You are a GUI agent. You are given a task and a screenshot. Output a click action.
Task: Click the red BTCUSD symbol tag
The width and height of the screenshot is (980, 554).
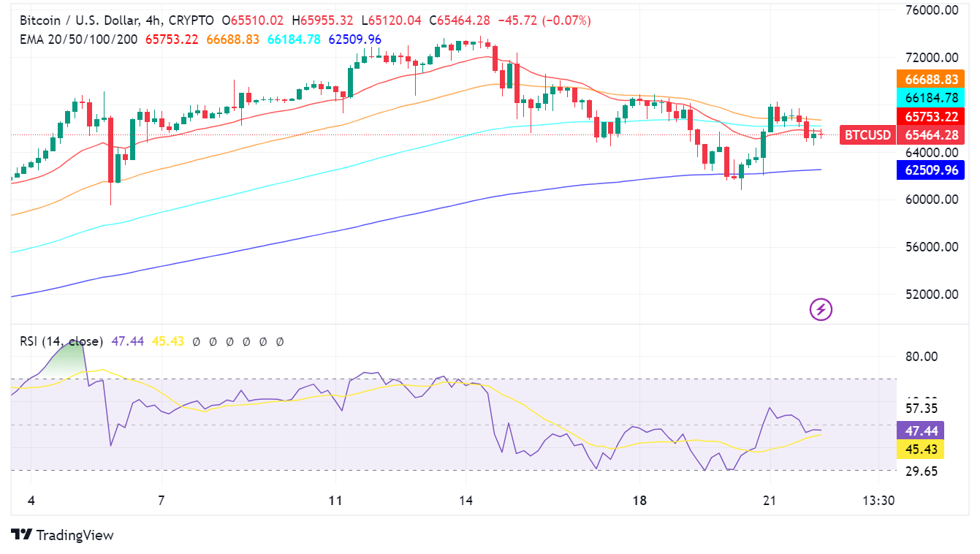click(x=867, y=134)
